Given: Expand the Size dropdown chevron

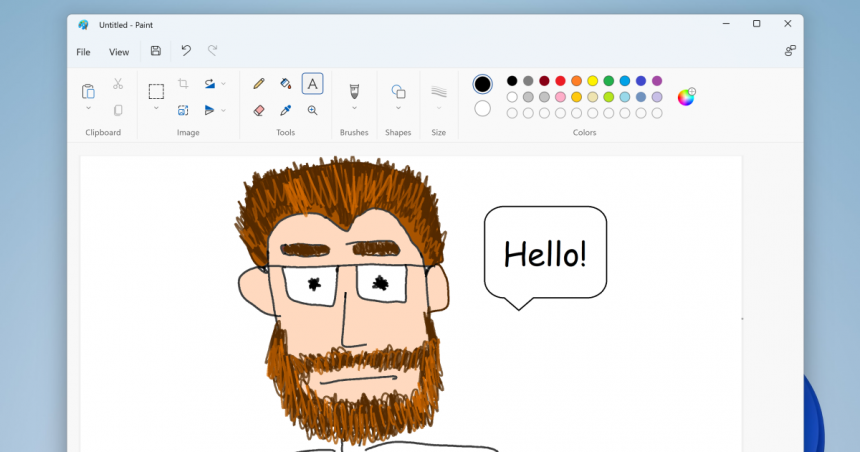Looking at the screenshot, I should click(439, 108).
